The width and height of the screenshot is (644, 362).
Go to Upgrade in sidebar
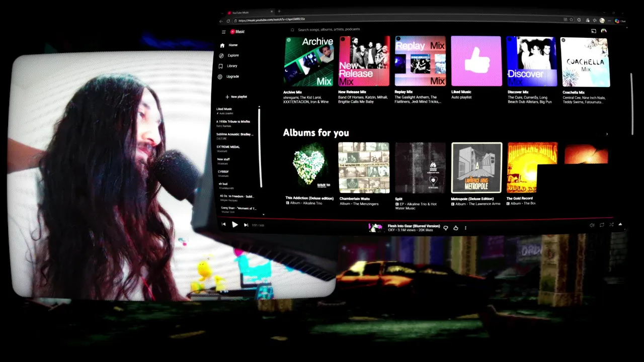[x=232, y=76]
